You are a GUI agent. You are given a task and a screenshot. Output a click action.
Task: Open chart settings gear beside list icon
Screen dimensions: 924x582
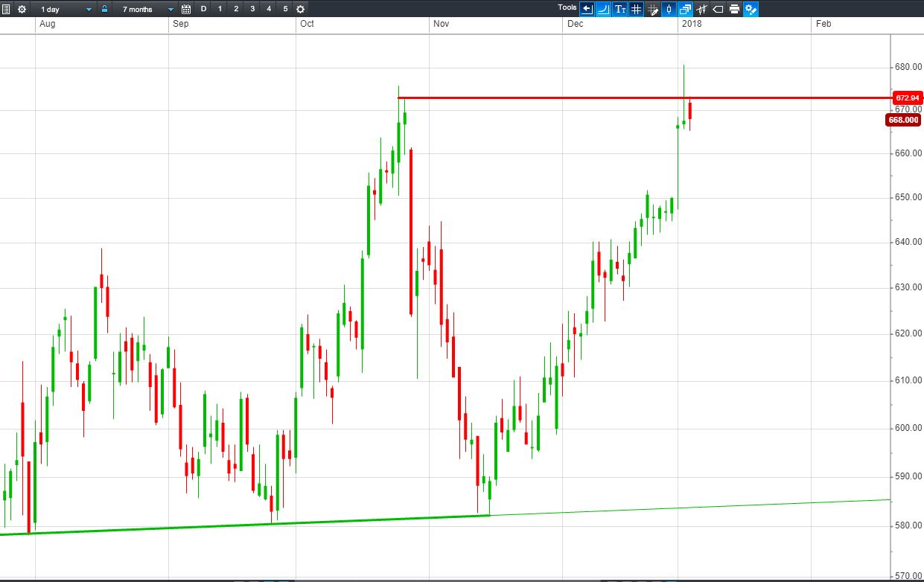click(22, 9)
